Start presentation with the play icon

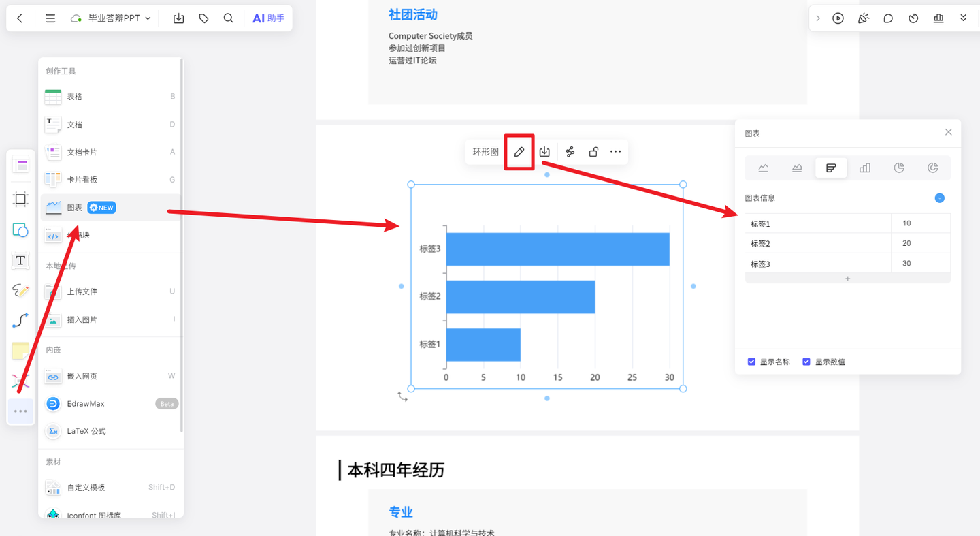(838, 18)
